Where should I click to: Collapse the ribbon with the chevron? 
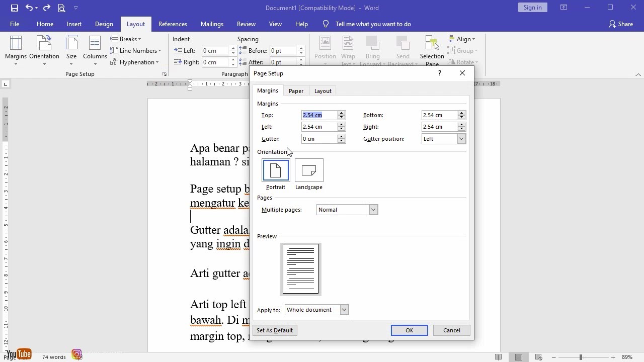pos(638,74)
